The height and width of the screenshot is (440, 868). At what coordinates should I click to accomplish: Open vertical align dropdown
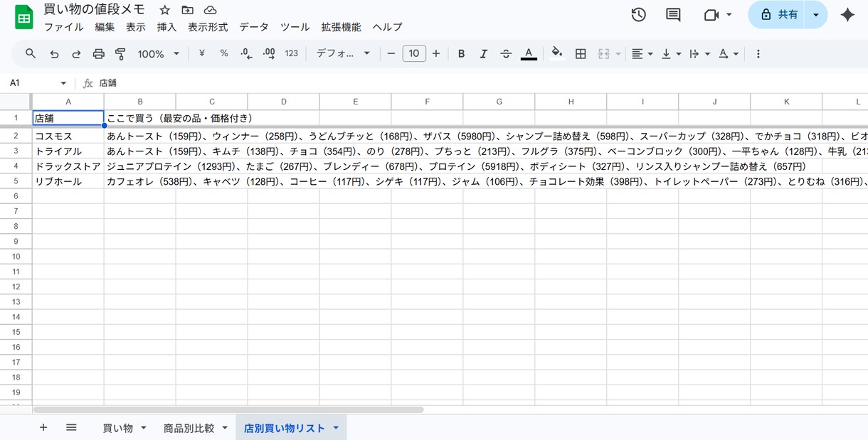click(x=671, y=53)
